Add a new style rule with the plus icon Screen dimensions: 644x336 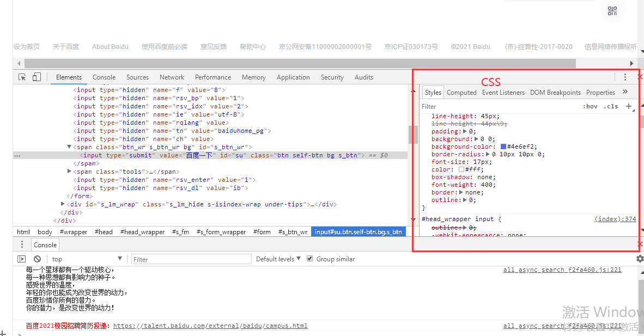[x=628, y=106]
